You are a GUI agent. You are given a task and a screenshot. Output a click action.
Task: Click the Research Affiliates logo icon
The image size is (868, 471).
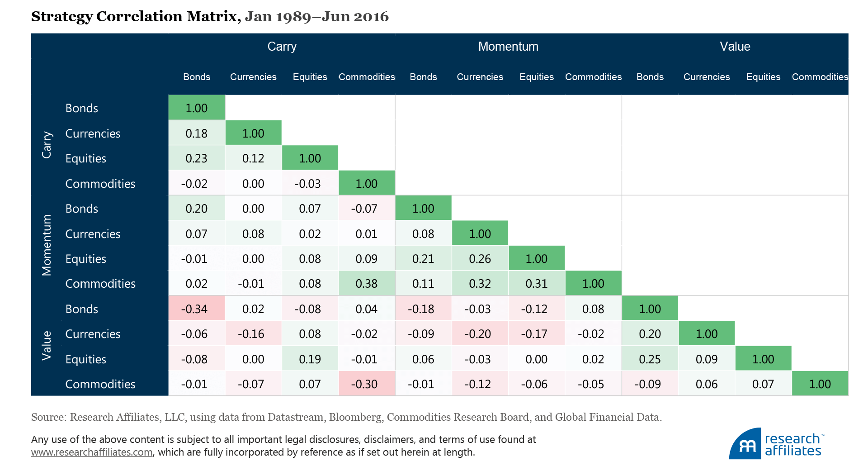coord(745,444)
